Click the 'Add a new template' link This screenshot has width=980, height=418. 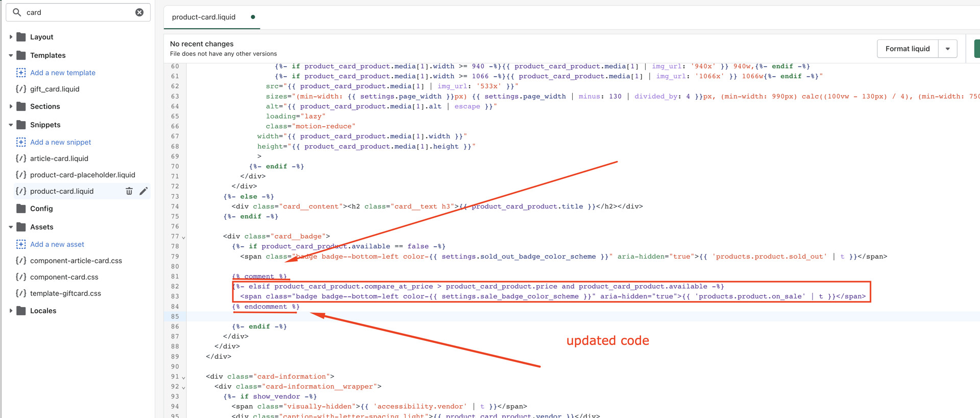click(63, 73)
